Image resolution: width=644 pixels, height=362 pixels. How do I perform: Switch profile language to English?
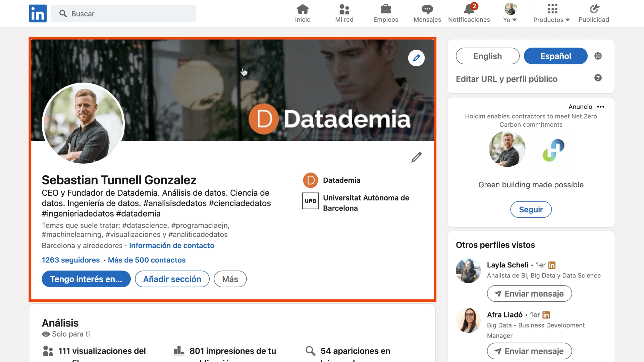click(x=487, y=56)
